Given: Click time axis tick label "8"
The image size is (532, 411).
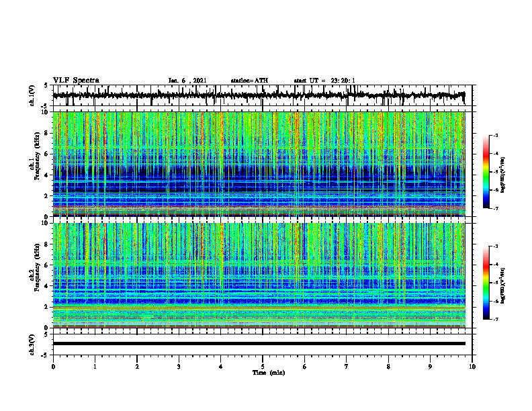Looking at the screenshot, I should [x=388, y=367].
